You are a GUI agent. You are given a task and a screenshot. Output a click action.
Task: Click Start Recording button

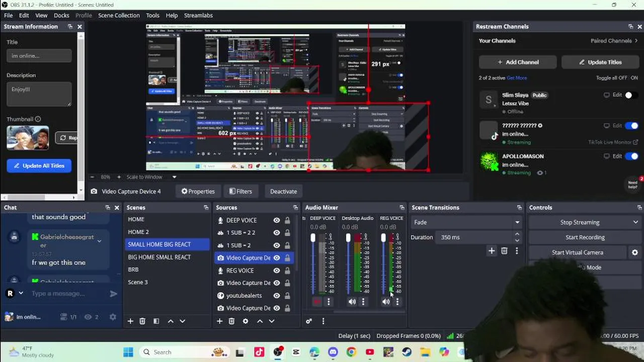(585, 237)
